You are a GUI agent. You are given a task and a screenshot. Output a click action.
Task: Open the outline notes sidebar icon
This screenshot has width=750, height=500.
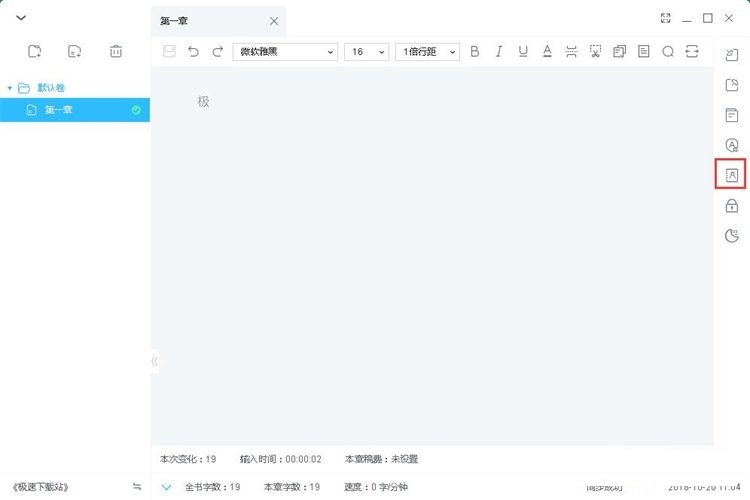[732, 115]
